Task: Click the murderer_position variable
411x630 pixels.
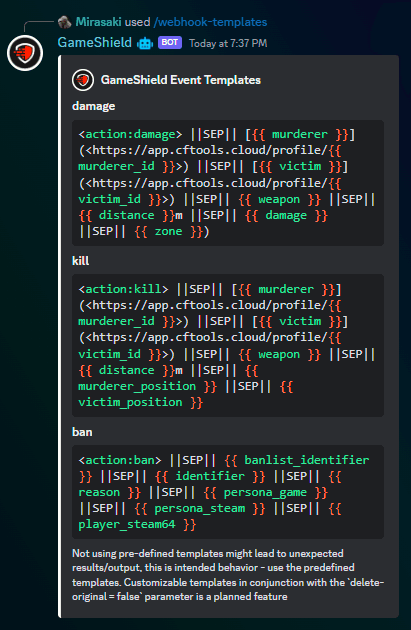Action: point(137,387)
